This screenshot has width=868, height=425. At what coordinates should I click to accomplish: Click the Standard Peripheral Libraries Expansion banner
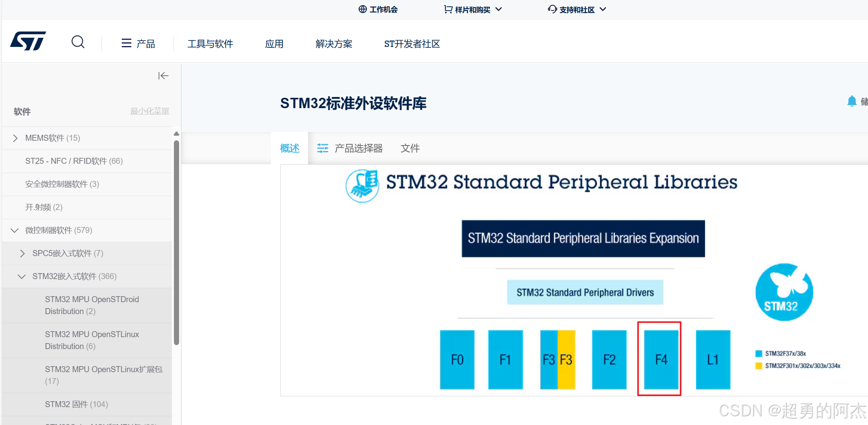583,239
